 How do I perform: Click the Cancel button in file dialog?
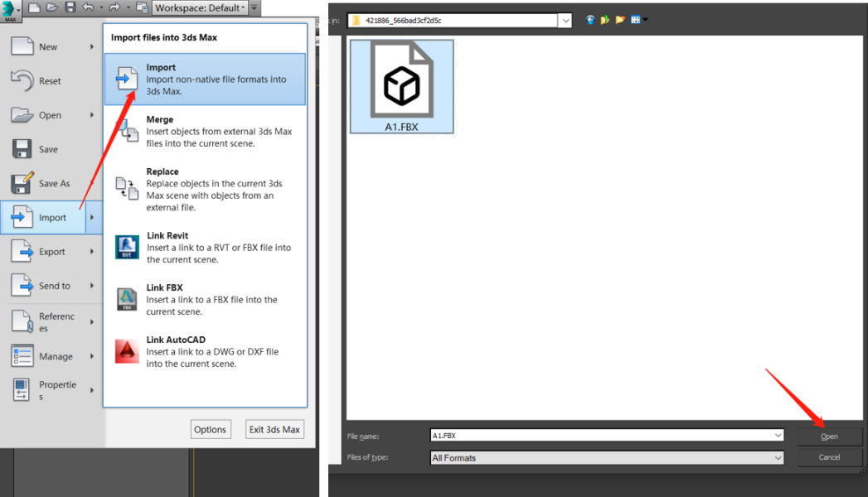(829, 457)
